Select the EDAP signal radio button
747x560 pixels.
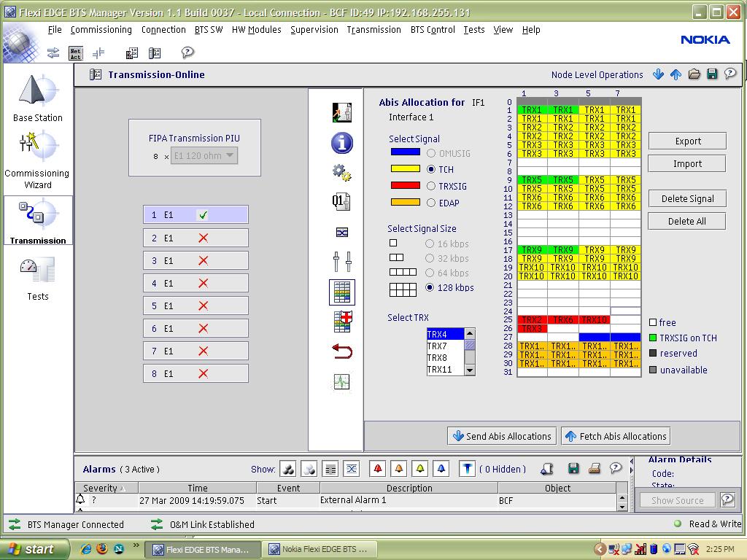pyautogui.click(x=431, y=203)
